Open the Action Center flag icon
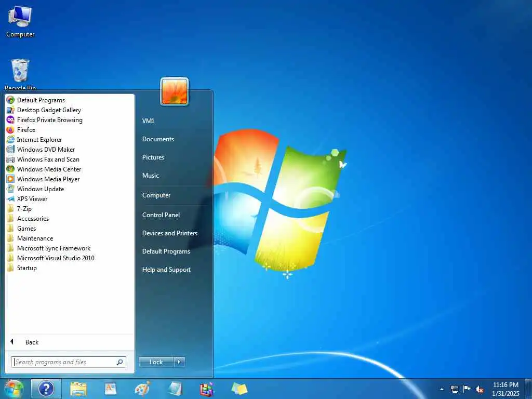 (467, 389)
